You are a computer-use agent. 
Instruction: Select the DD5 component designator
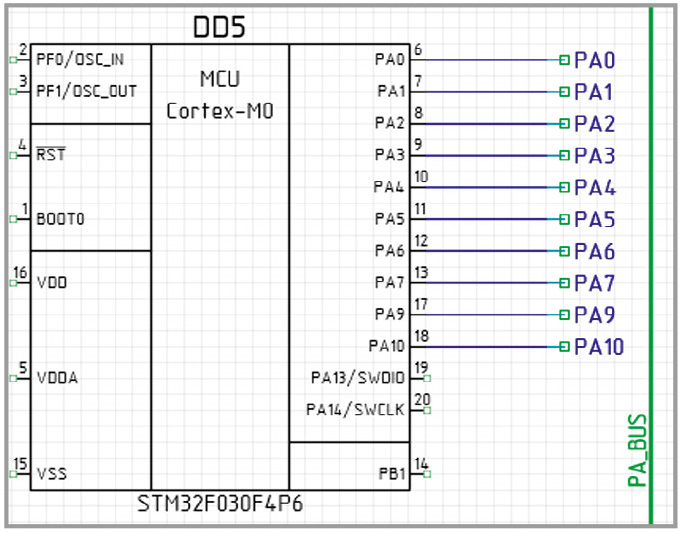pyautogui.click(x=219, y=27)
